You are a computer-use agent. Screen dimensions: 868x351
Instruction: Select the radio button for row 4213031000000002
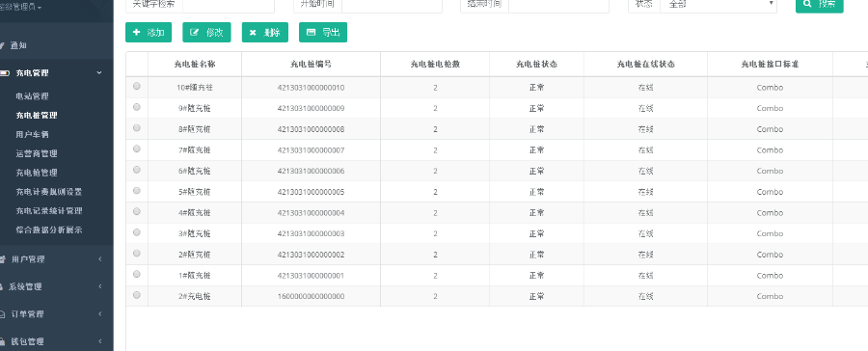[x=137, y=253]
